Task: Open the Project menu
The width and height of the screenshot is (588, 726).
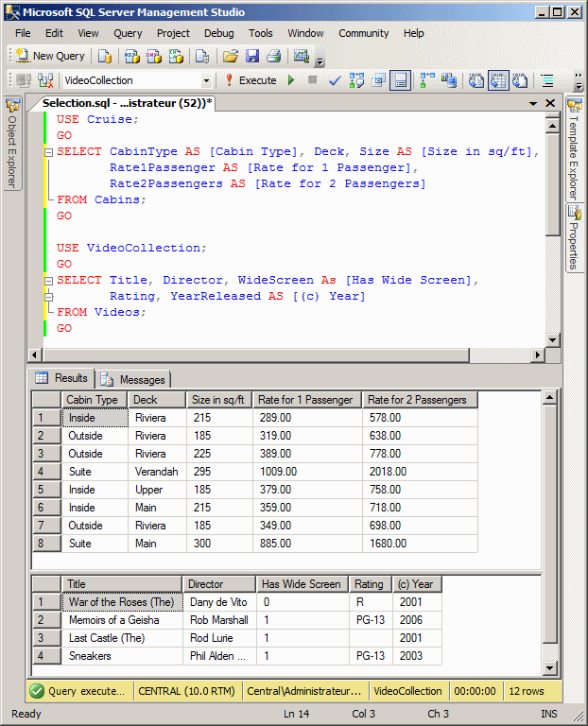Action: (x=173, y=33)
